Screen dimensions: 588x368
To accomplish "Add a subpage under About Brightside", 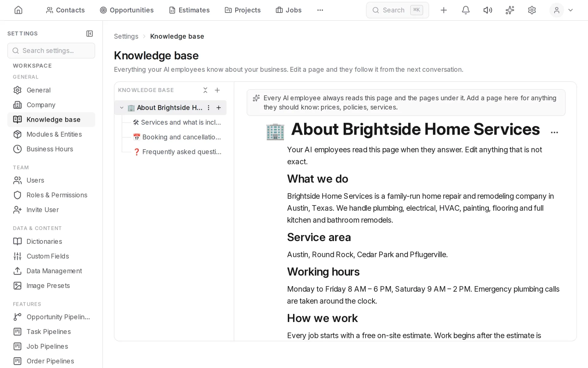I will 219,108.
